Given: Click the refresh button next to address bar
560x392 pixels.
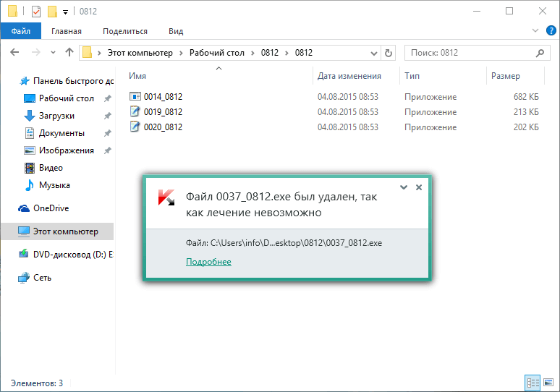Looking at the screenshot, I should (389, 53).
